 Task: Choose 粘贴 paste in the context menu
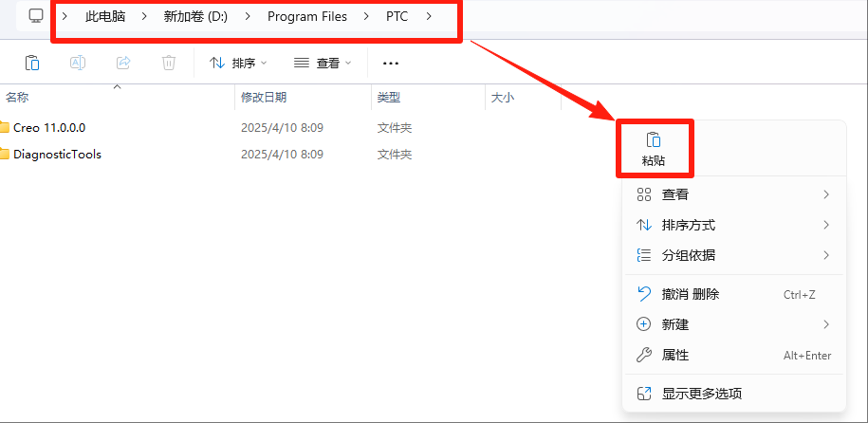(x=654, y=150)
